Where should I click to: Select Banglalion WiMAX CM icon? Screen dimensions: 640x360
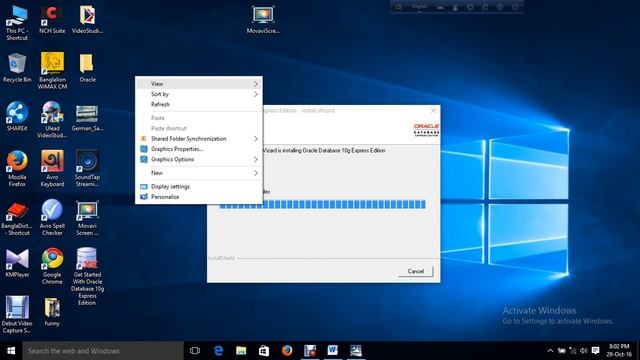pos(52,71)
